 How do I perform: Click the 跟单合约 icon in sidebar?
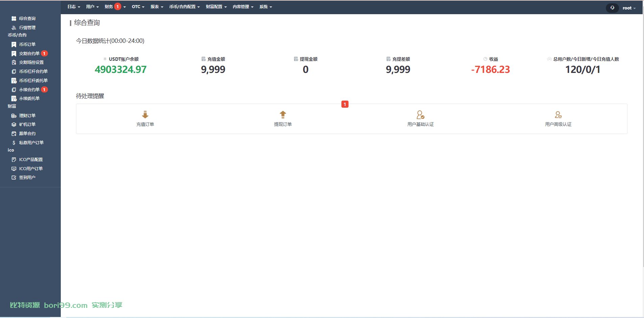14,134
